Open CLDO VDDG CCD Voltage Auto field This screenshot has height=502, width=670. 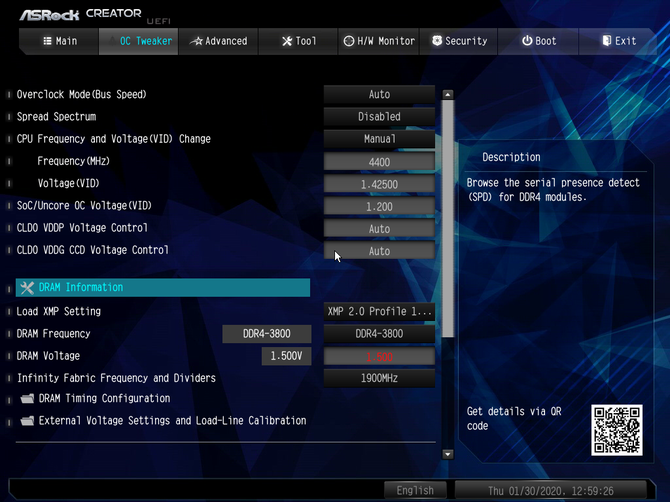(379, 251)
